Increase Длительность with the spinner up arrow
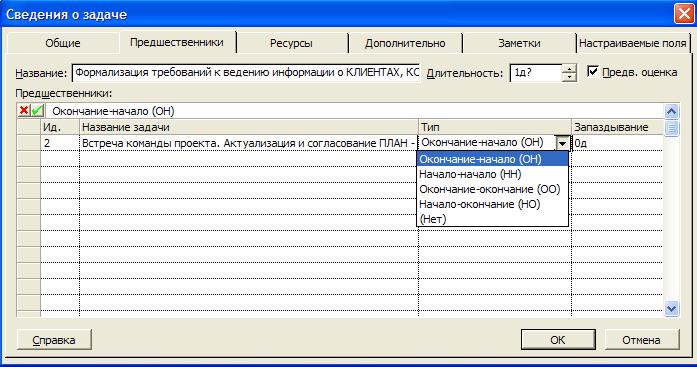The height and width of the screenshot is (367, 697). (x=569, y=68)
